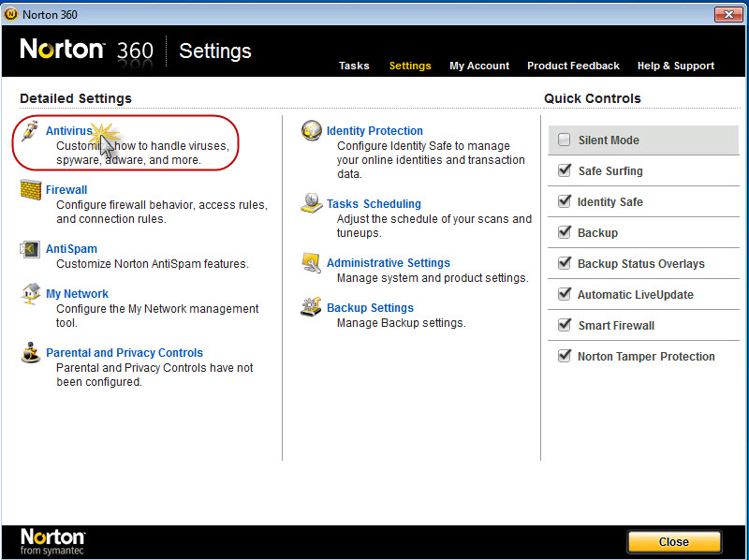This screenshot has height=560, width=749.
Task: Toggle Norton Tamper Protection checkbox
Action: click(565, 356)
